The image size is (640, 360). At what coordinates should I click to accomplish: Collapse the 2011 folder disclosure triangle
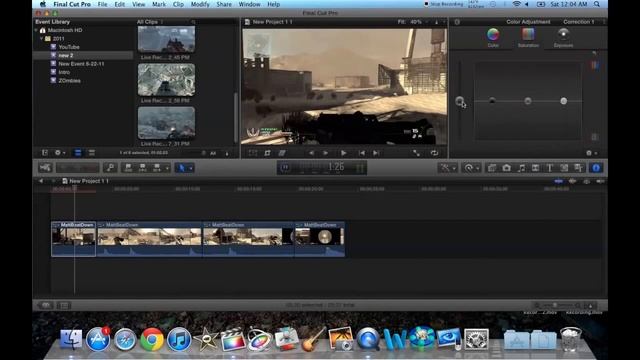pyautogui.click(x=41, y=38)
